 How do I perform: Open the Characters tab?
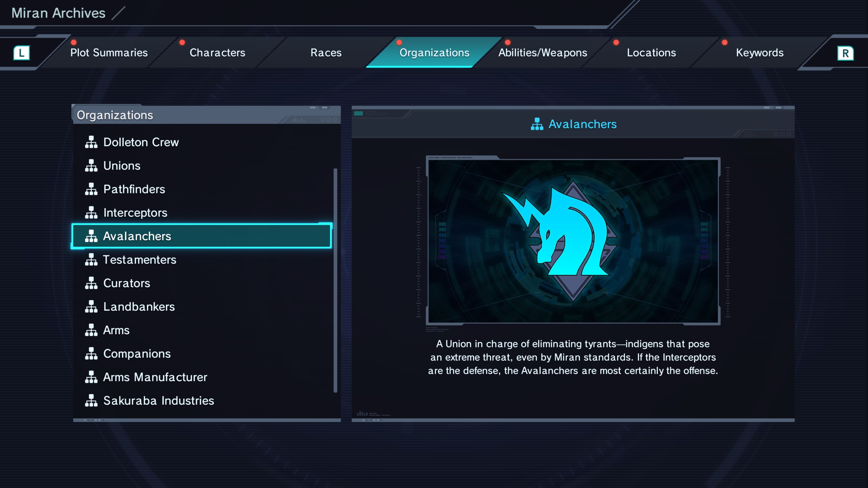coord(217,53)
